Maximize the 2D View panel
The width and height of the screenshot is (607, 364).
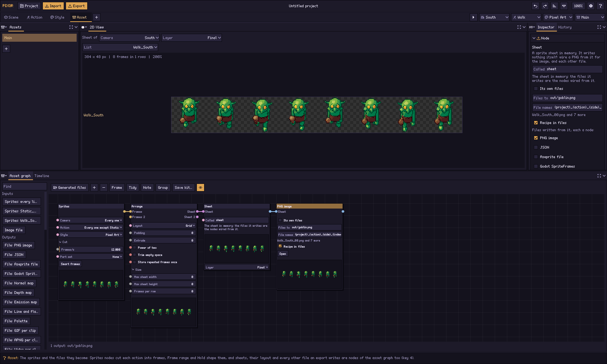click(519, 27)
